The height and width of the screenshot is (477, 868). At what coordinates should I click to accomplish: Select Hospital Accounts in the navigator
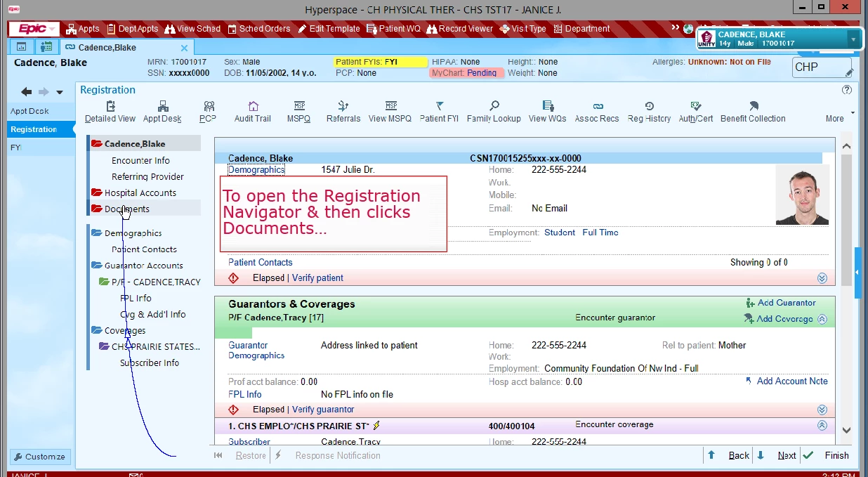pyautogui.click(x=140, y=192)
